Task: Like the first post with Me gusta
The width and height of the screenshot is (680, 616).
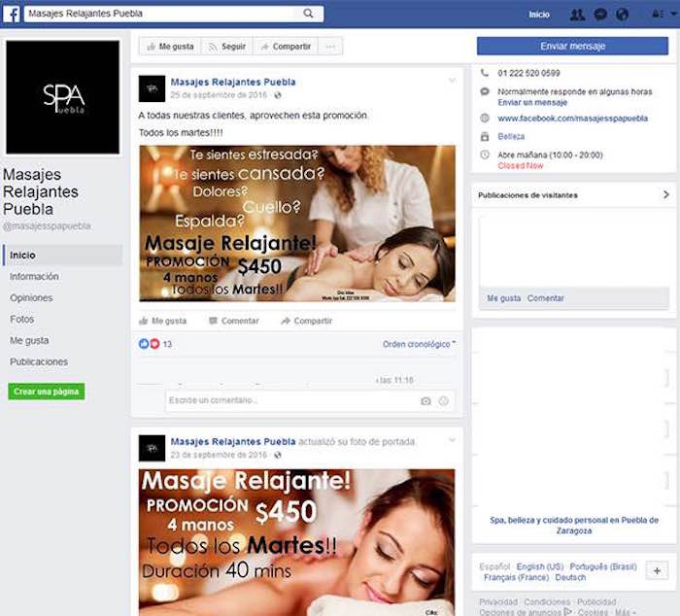Action: (x=163, y=321)
